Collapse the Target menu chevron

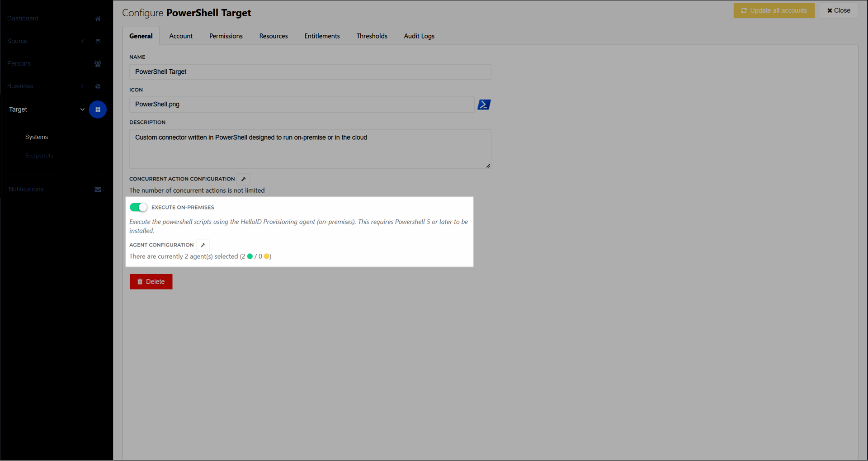[x=82, y=109]
